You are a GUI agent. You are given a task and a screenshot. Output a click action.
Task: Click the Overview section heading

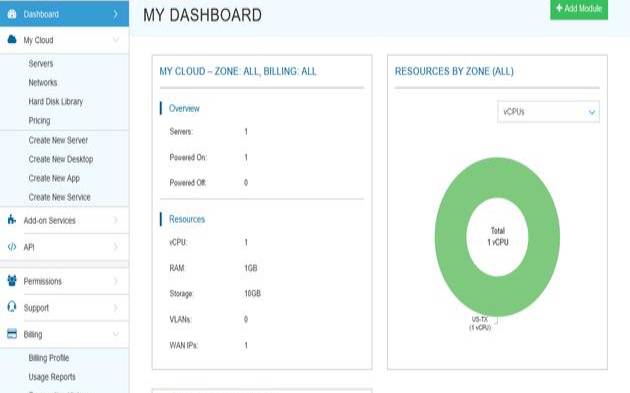[x=184, y=108]
